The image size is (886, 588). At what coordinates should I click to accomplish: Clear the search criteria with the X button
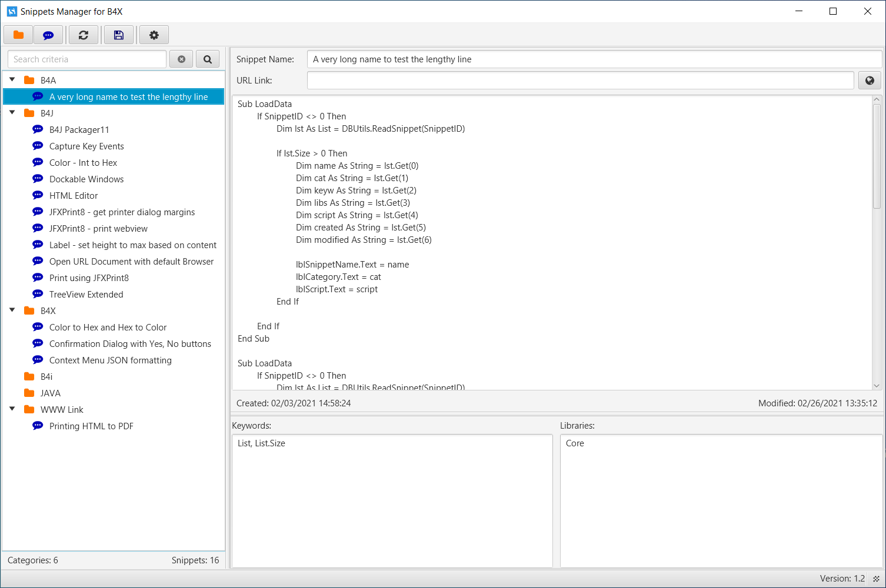[181, 59]
